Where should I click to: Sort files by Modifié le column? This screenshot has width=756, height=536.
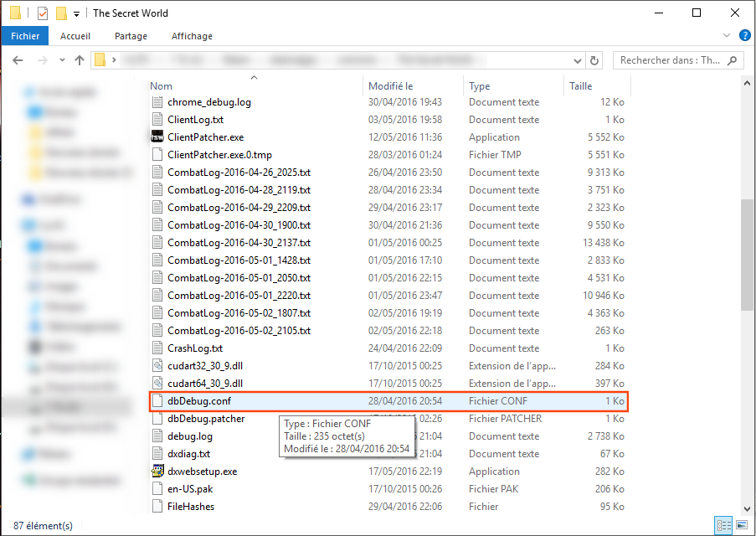pos(414,86)
